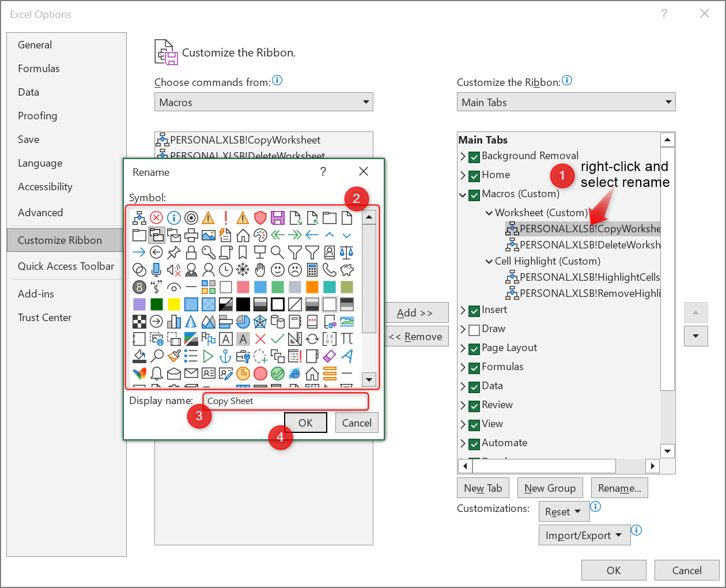Choose the color palette symbol
This screenshot has height=588, width=726.
[x=260, y=235]
